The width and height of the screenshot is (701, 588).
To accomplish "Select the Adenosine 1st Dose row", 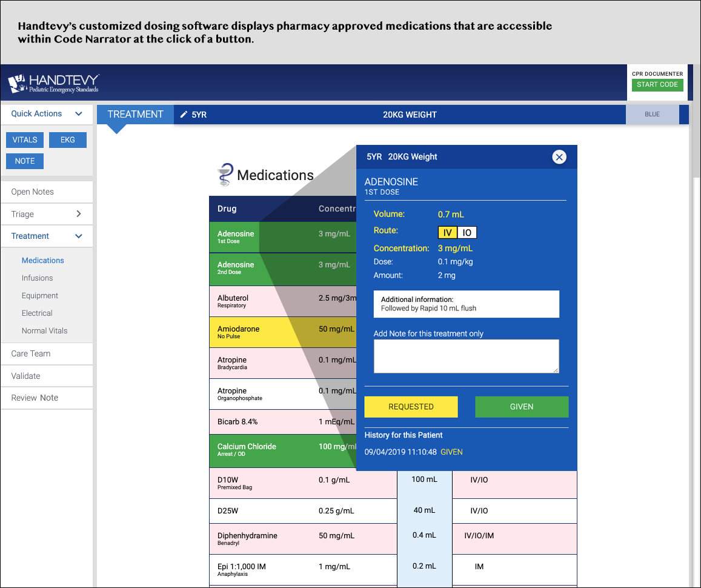I will point(282,237).
